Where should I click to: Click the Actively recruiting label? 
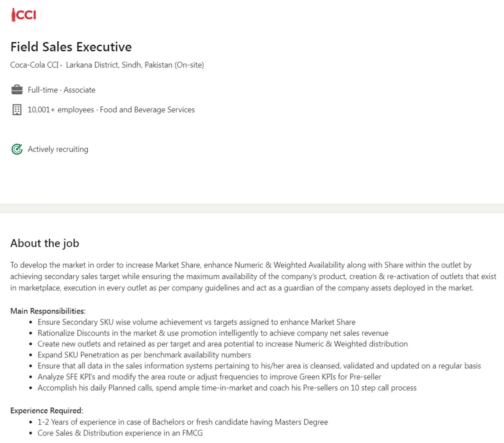coord(58,149)
